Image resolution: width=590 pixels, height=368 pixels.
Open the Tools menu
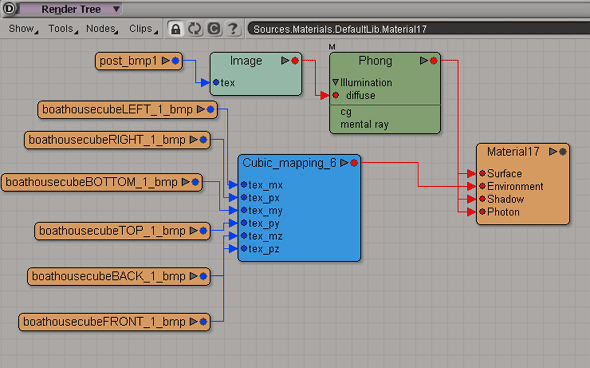point(63,29)
